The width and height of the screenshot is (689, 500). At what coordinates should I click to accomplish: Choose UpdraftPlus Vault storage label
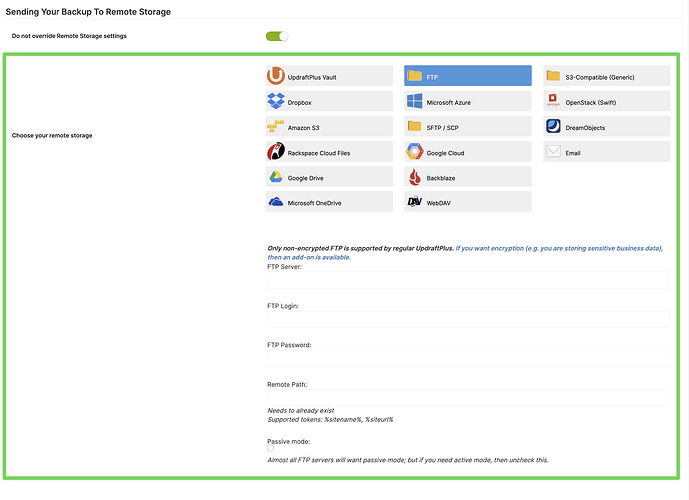312,77
